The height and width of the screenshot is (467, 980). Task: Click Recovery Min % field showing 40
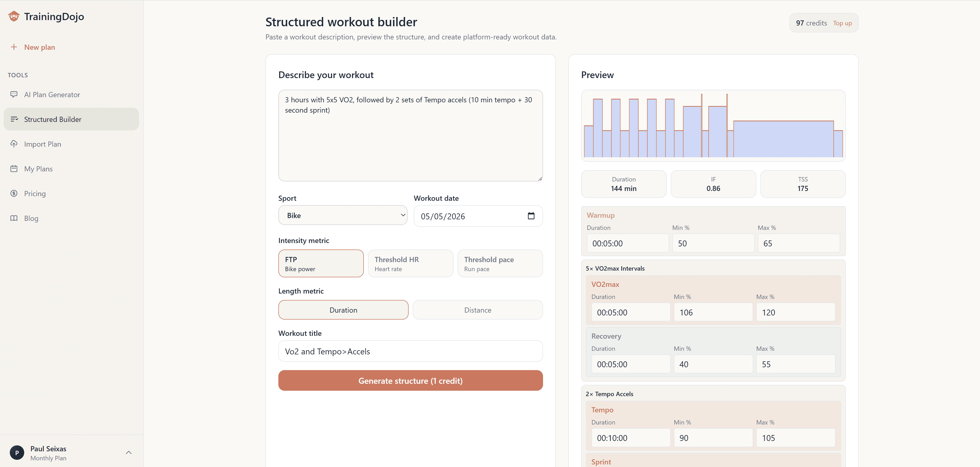(x=713, y=364)
